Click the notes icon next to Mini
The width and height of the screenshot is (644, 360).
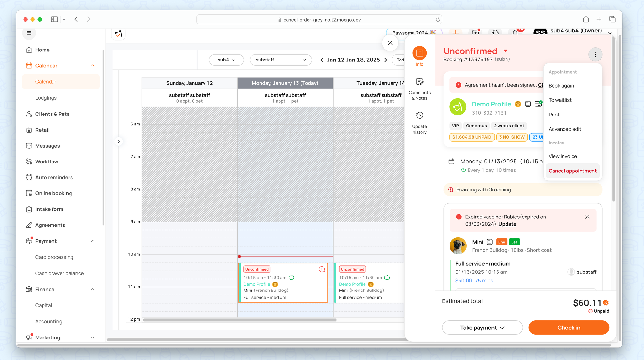(x=489, y=242)
